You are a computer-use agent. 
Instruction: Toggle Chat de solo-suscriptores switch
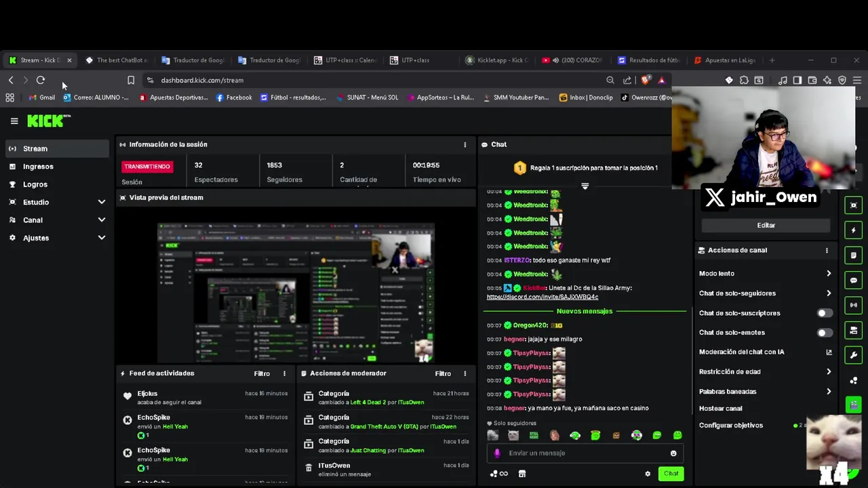pos(825,313)
